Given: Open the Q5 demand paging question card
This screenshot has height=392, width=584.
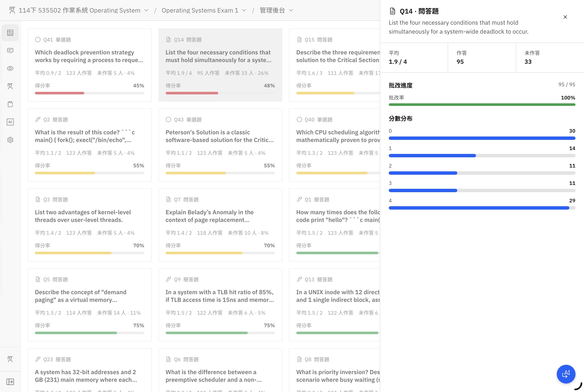Looking at the screenshot, I should tap(90, 305).
